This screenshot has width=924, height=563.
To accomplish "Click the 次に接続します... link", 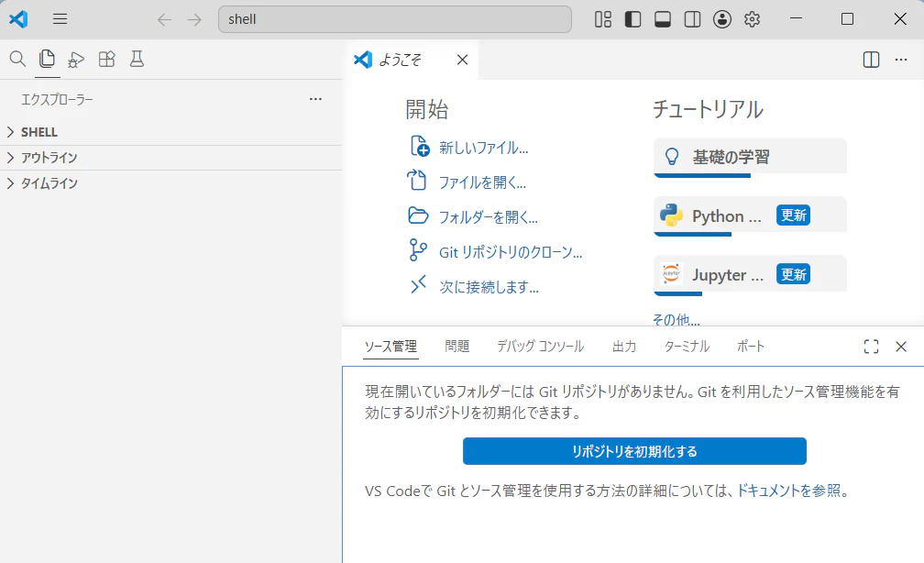I will tap(489, 286).
